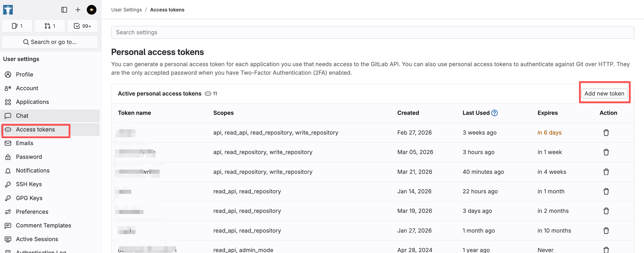
Task: Open the user avatar menu
Action: tap(91, 10)
